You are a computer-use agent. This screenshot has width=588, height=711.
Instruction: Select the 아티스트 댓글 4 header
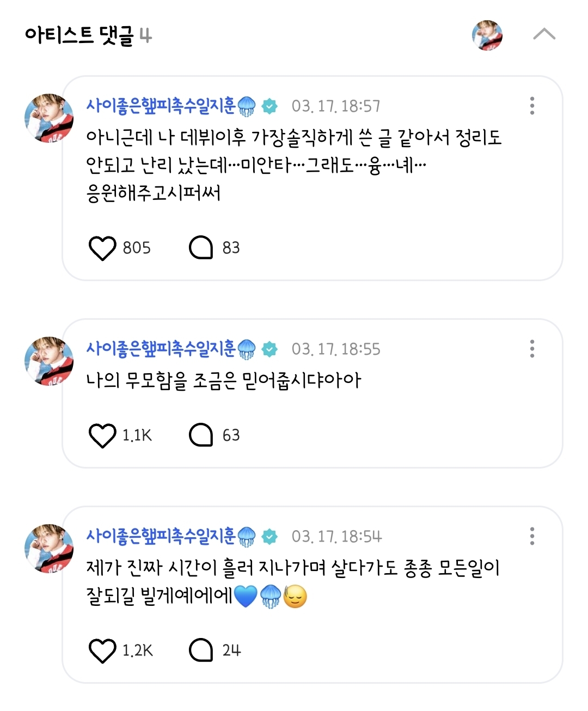pos(88,35)
